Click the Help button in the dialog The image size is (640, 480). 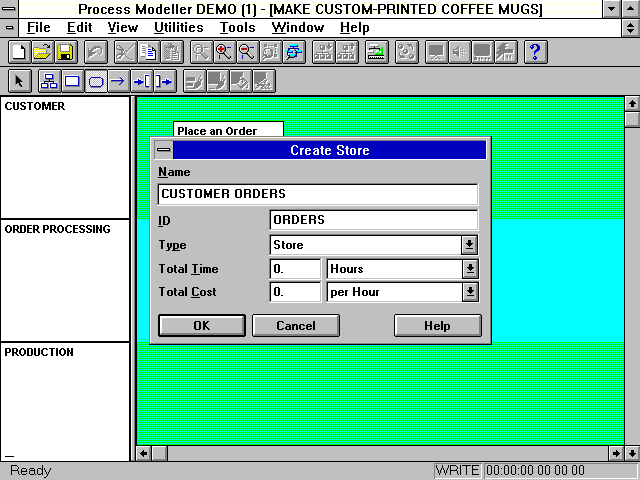(437, 326)
